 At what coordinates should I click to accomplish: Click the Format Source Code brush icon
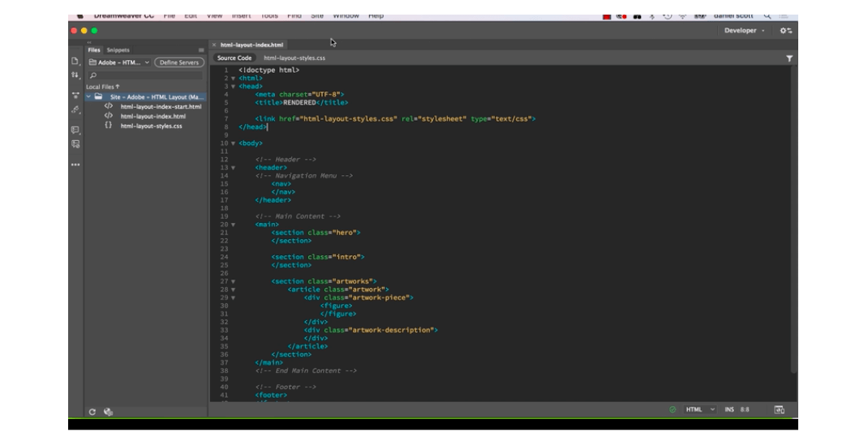(x=75, y=109)
